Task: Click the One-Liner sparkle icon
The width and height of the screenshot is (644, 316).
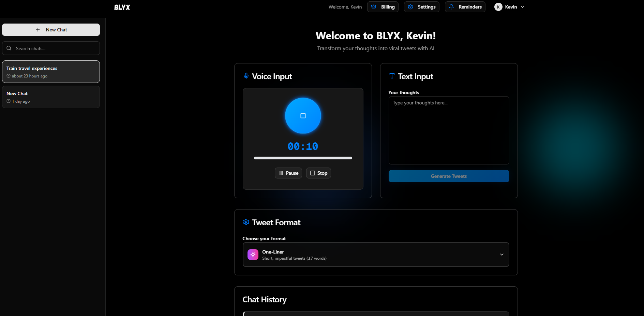Action: (253, 255)
